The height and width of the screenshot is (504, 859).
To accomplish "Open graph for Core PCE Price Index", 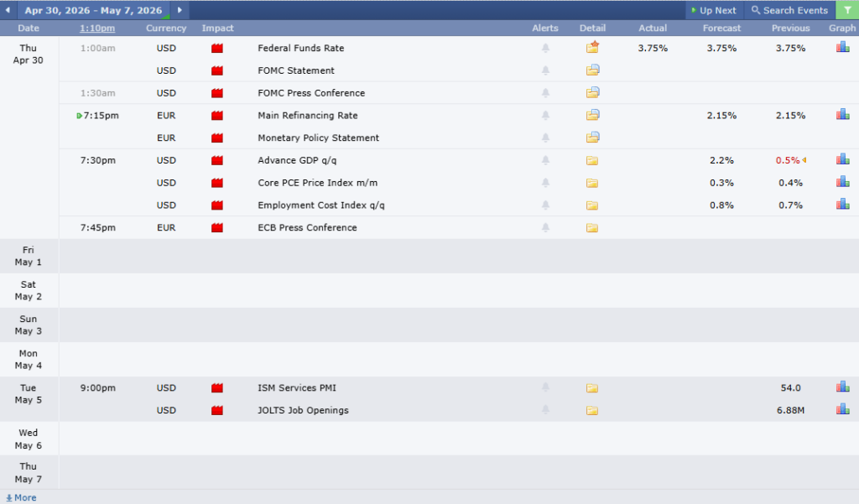I will [x=842, y=182].
